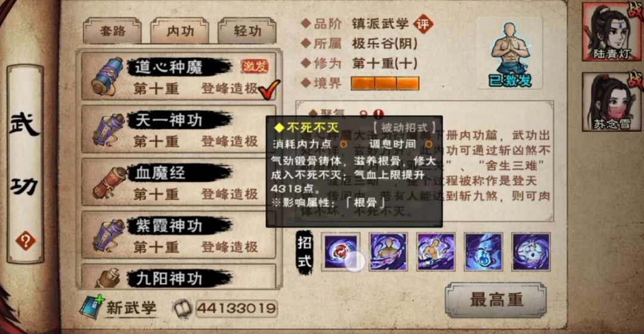This screenshot has height=334, width=644.
Task: Tap the 评 rating badge icon
Action: tap(423, 24)
